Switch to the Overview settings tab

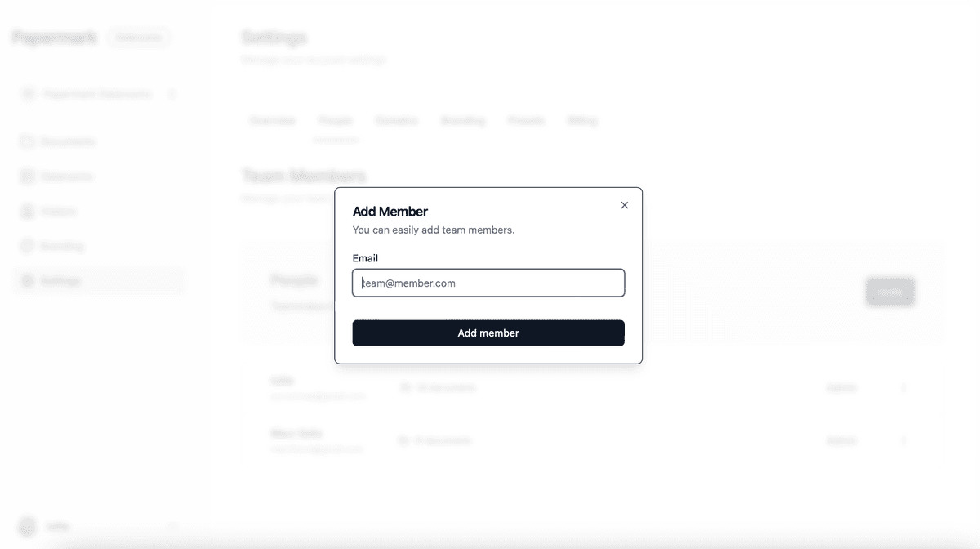[x=273, y=121]
